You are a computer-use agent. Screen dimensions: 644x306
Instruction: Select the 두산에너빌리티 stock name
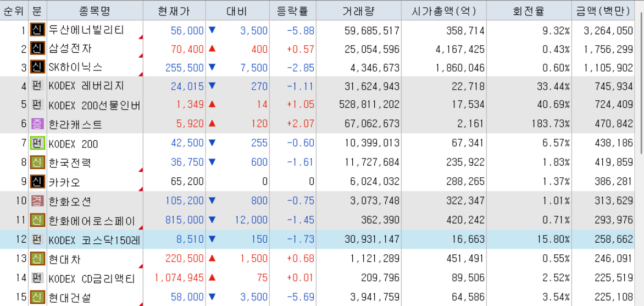[86, 30]
